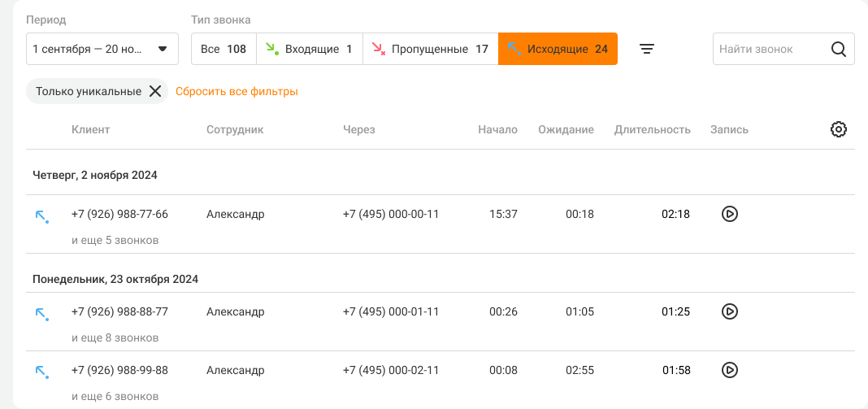Click outgoing arrow icon for 988-77-66 call

41,215
